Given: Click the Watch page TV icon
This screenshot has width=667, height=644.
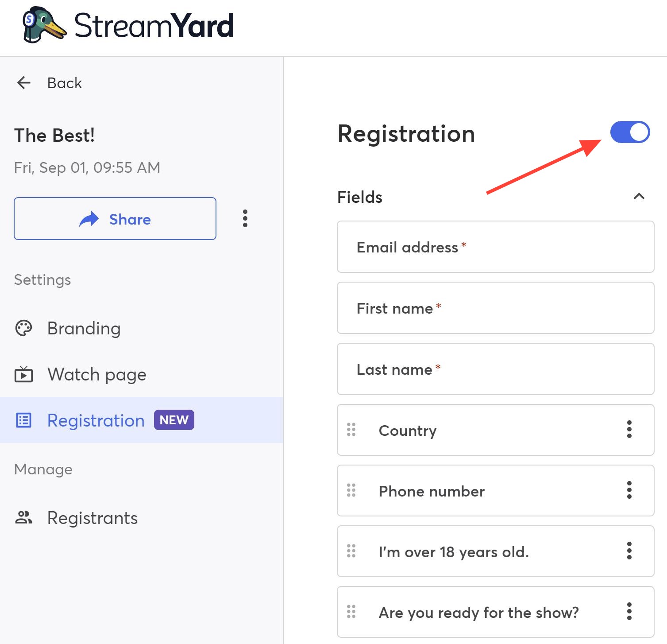Looking at the screenshot, I should coord(23,375).
